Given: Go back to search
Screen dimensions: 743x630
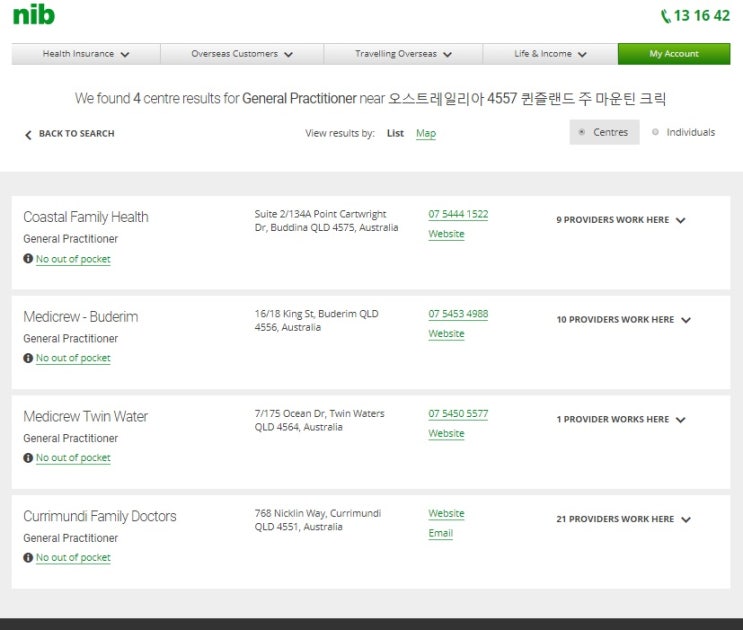Looking at the screenshot, I should [70, 134].
